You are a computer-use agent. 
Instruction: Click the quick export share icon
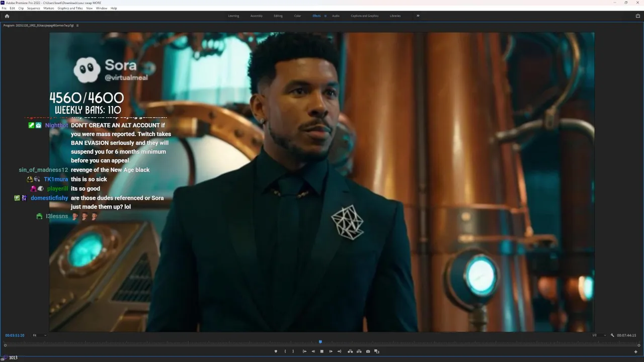(x=638, y=16)
